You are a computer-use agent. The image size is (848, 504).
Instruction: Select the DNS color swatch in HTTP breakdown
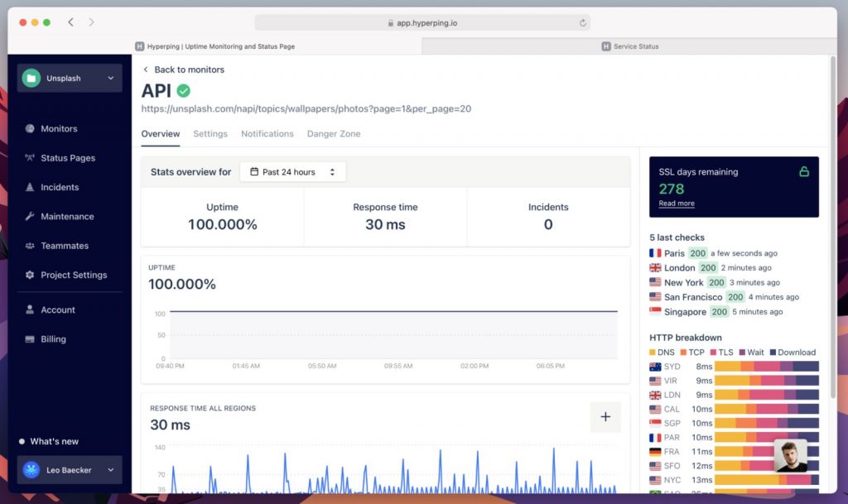click(653, 352)
